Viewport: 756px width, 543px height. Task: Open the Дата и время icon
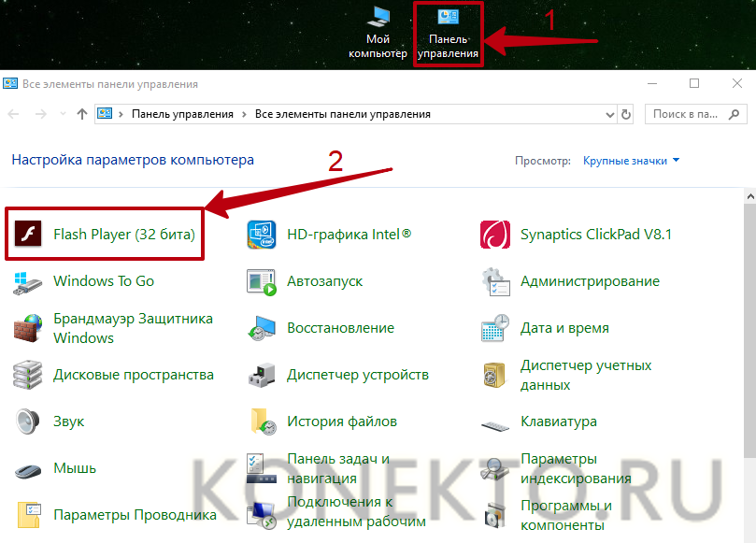point(494,328)
